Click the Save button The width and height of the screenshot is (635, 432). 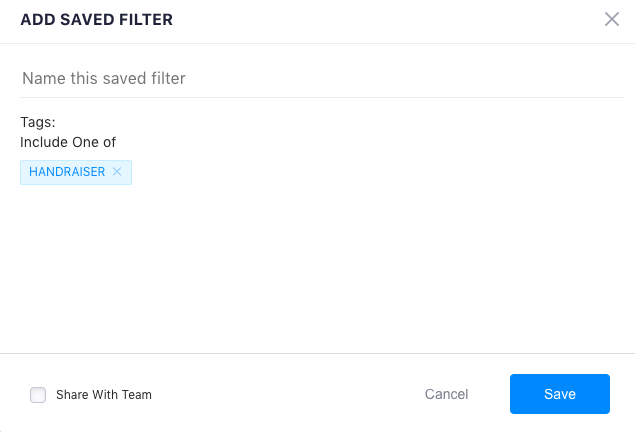pos(559,394)
